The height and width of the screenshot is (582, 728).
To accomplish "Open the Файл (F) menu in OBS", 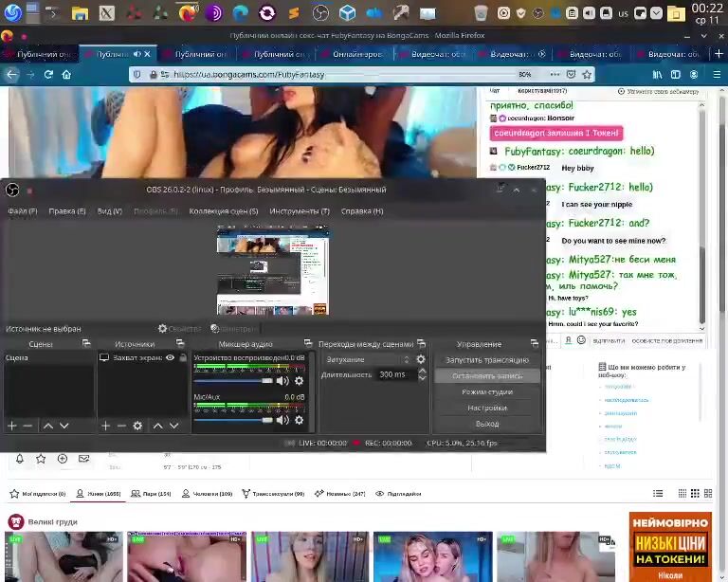I will click(22, 211).
